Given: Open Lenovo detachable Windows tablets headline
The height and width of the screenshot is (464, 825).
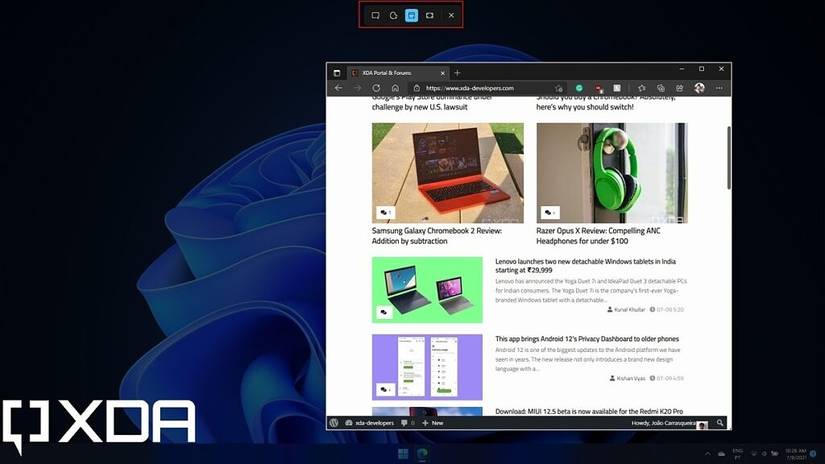Looking at the screenshot, I should pyautogui.click(x=585, y=266).
